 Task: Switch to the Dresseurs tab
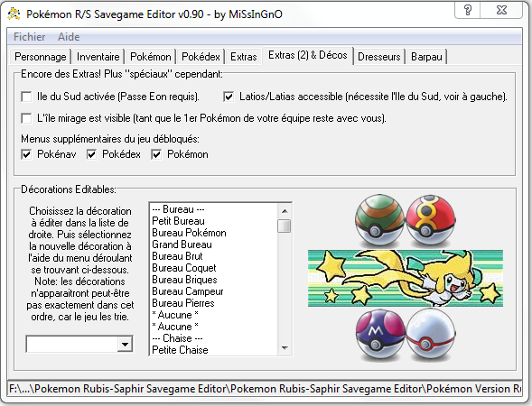tap(379, 57)
